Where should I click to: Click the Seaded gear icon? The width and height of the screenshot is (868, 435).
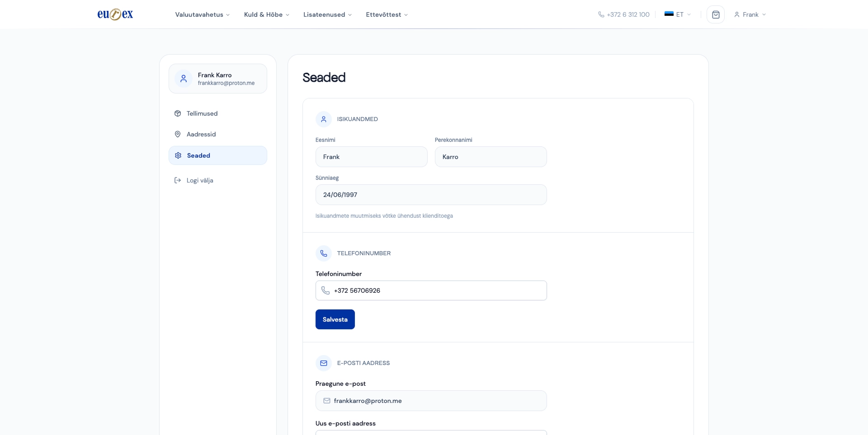[178, 155]
